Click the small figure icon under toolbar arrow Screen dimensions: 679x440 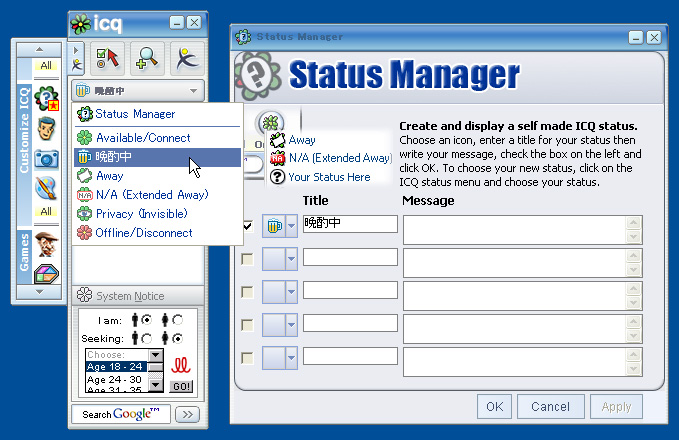[77, 65]
